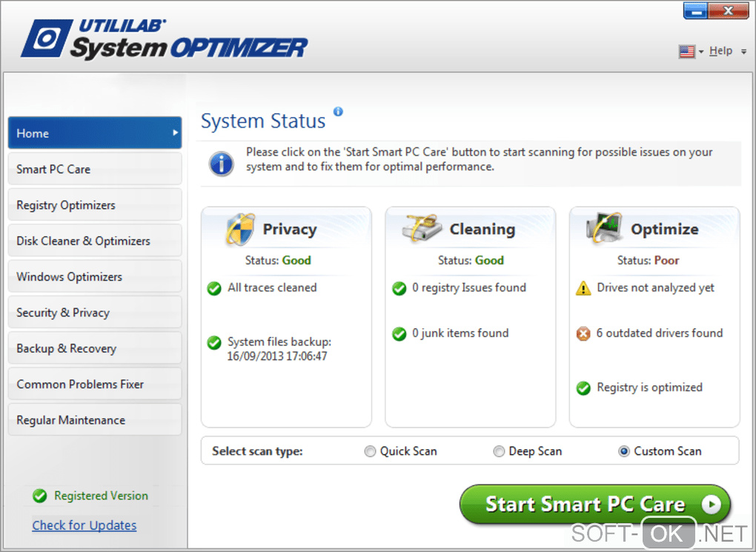Click the backup date 16/09/2013 17:06:47
The image size is (756, 552).
[277, 356]
